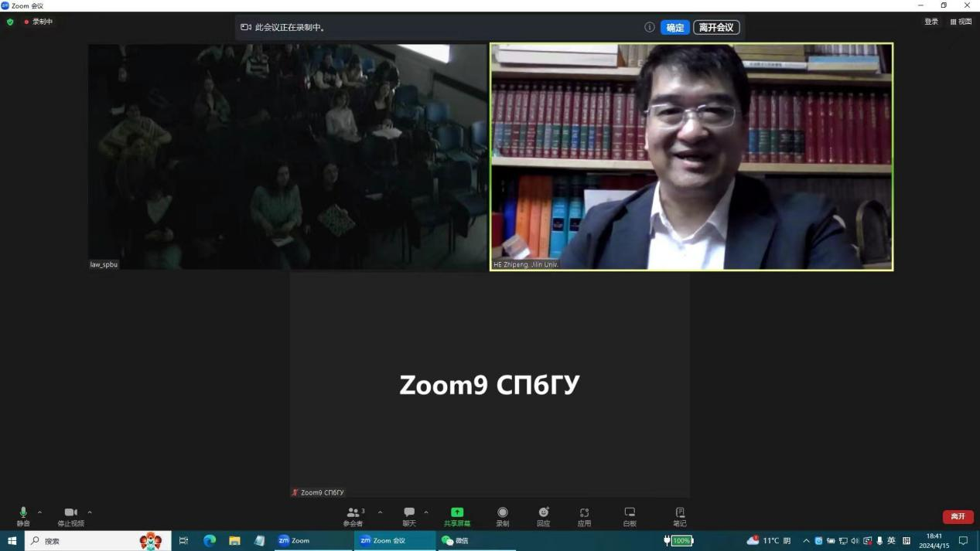Expand video options arrow beside camera
This screenshot has height=551, width=980.
pyautogui.click(x=90, y=512)
